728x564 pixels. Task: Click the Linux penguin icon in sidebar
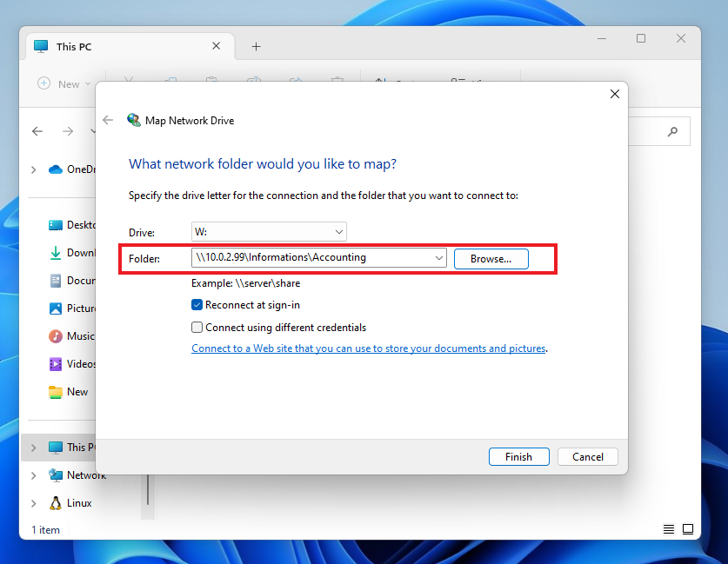[56, 503]
